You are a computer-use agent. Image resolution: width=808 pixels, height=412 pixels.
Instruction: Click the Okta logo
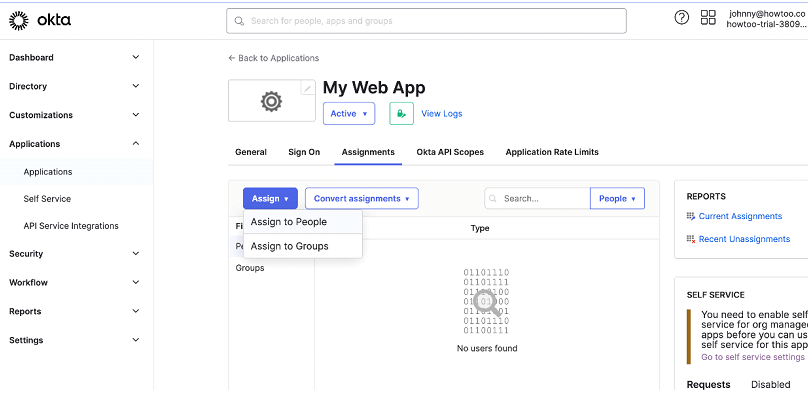point(40,20)
